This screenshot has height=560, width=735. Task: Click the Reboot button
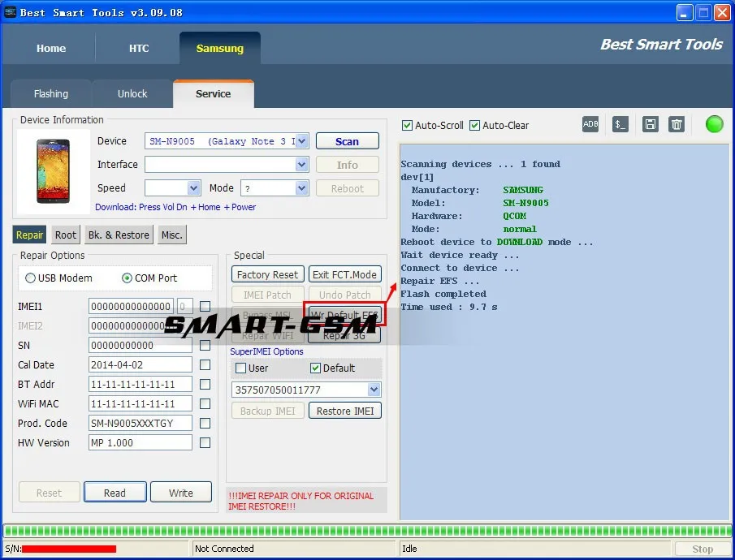(x=348, y=188)
